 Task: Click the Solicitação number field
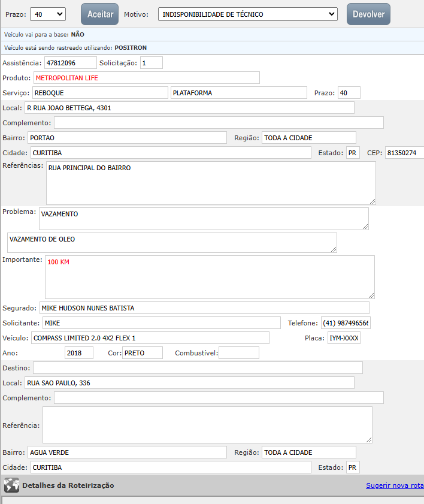152,63
